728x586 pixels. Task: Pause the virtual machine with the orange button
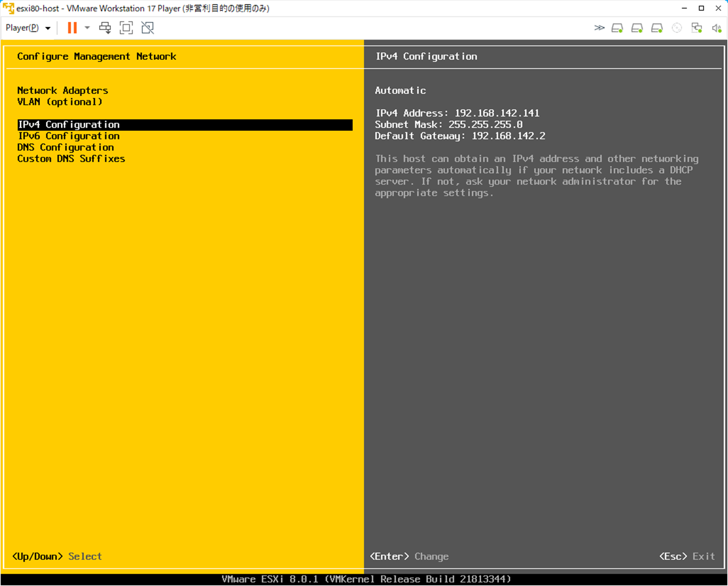(x=72, y=28)
